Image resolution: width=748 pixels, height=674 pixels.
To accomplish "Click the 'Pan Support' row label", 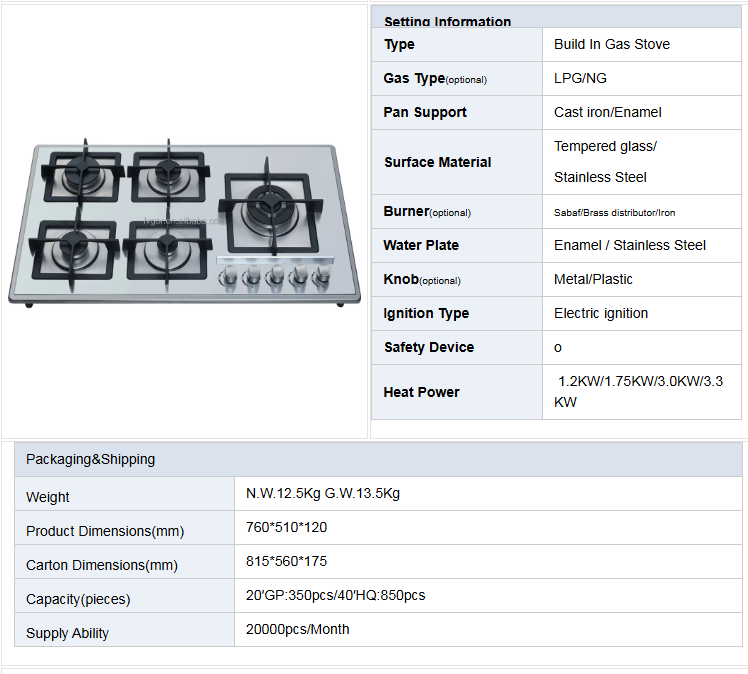I will click(x=425, y=112).
